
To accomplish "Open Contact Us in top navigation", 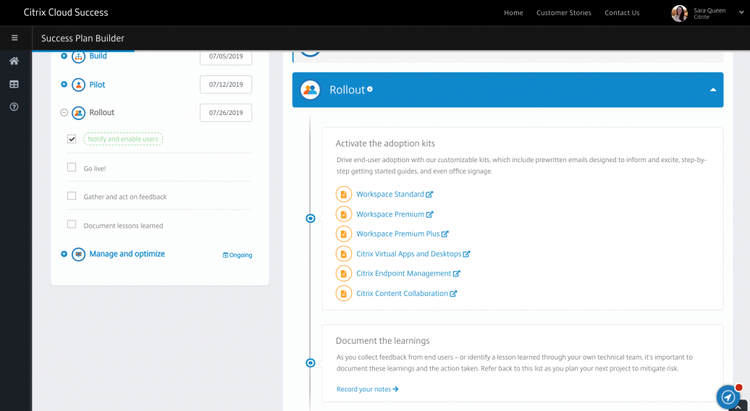I will (x=622, y=13).
